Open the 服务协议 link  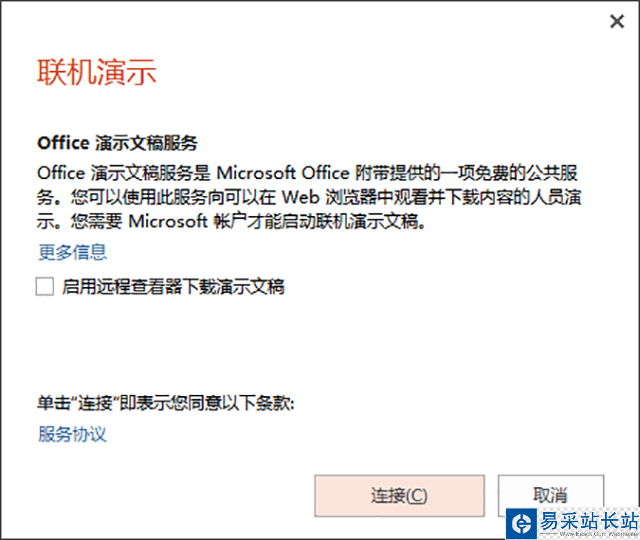(72, 434)
